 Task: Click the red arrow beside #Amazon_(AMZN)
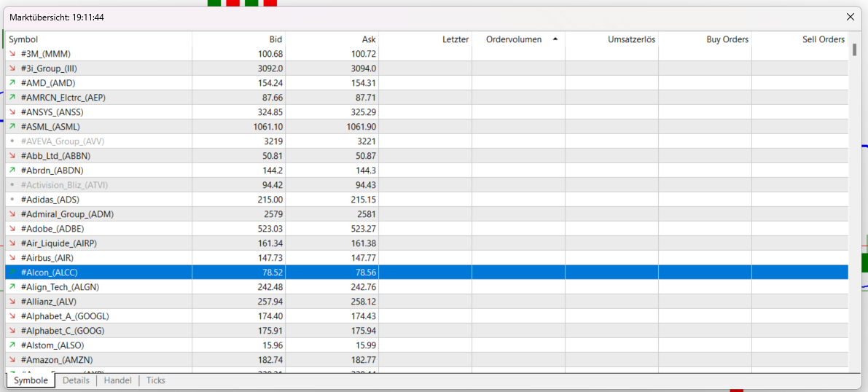point(12,360)
